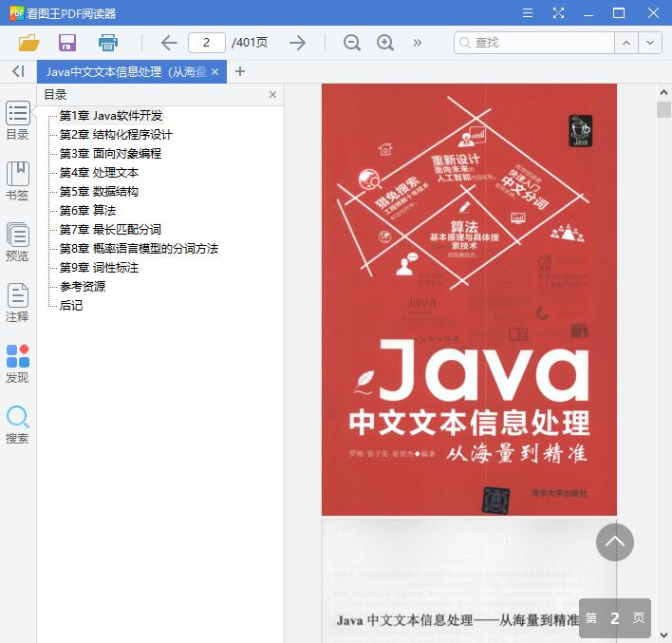Open the 发现 discover sidebar panel
This screenshot has width=672, height=643.
[18, 364]
